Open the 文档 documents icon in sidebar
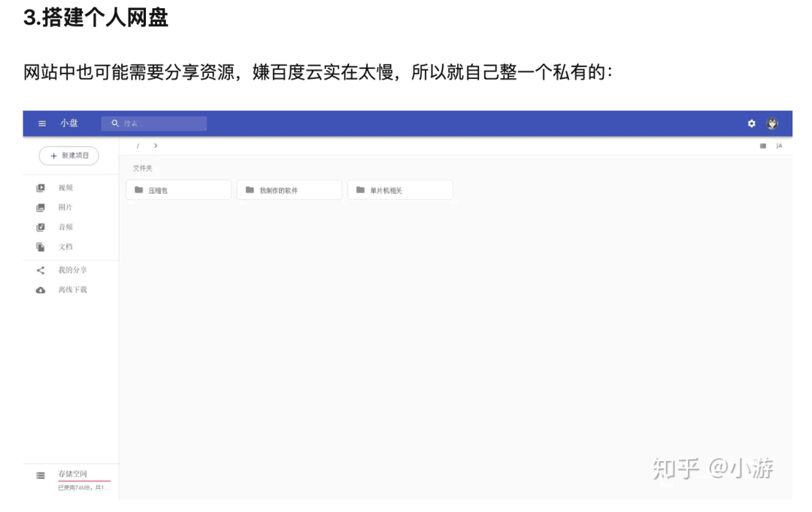812x512 pixels. tap(41, 246)
